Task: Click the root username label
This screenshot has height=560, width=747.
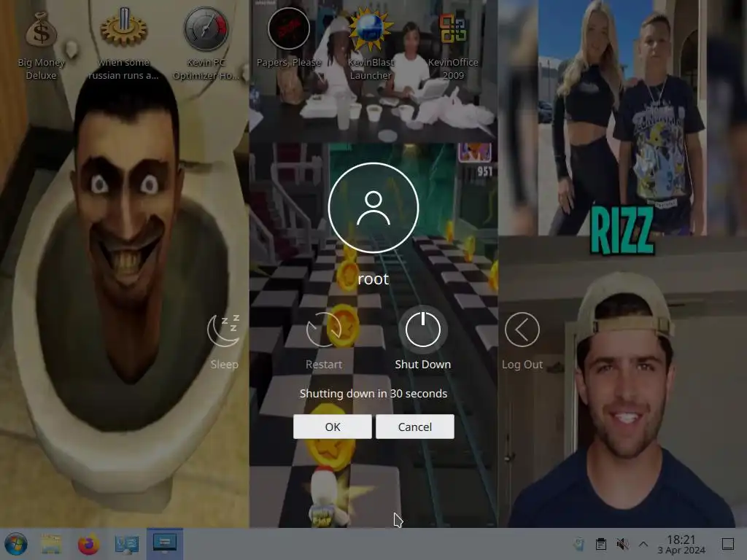Action: point(373,279)
